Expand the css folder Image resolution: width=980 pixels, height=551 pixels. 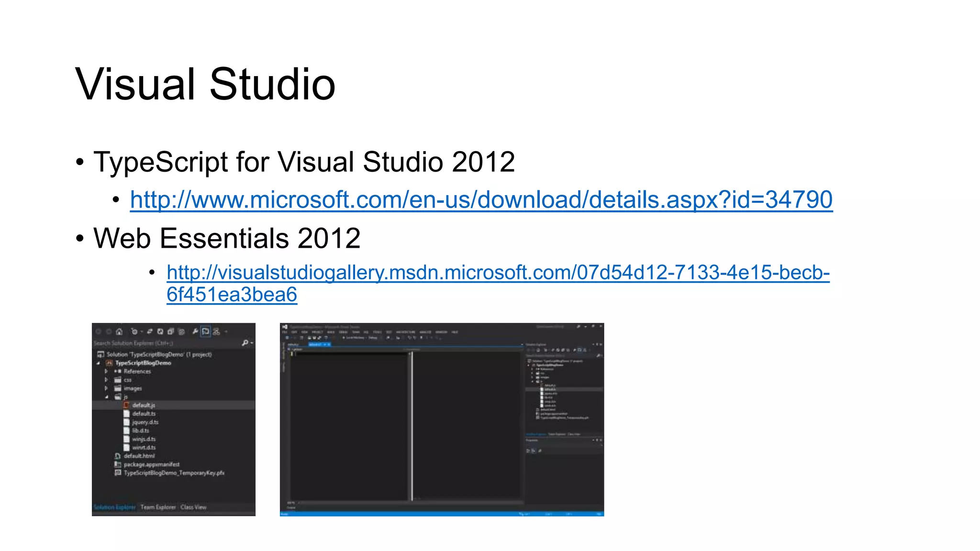106,380
